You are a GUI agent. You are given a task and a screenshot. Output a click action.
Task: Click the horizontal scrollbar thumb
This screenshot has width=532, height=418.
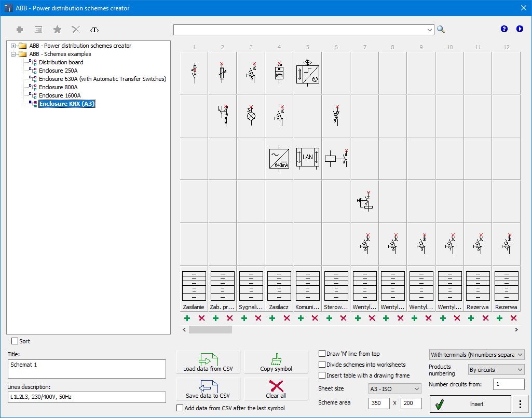(210, 329)
